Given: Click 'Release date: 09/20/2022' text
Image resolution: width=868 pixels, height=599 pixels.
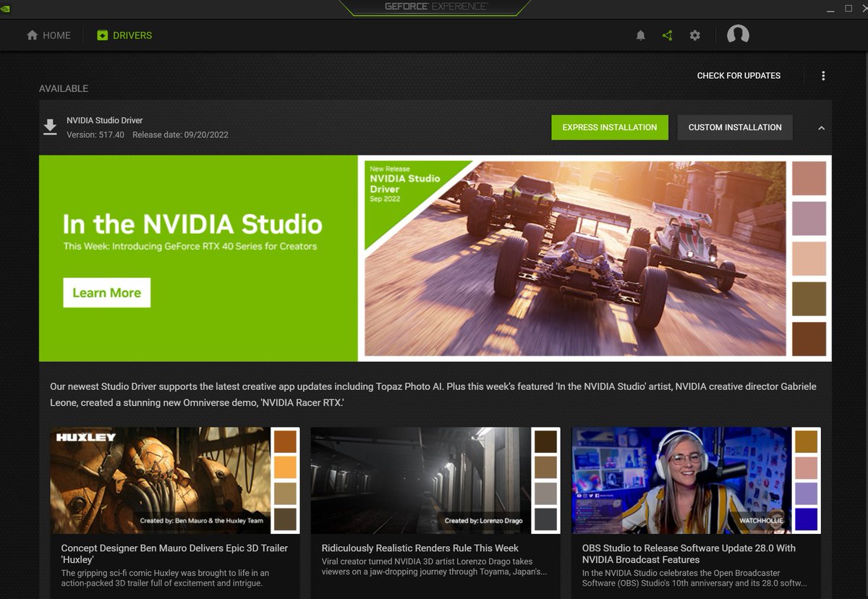Looking at the screenshot, I should pos(180,135).
